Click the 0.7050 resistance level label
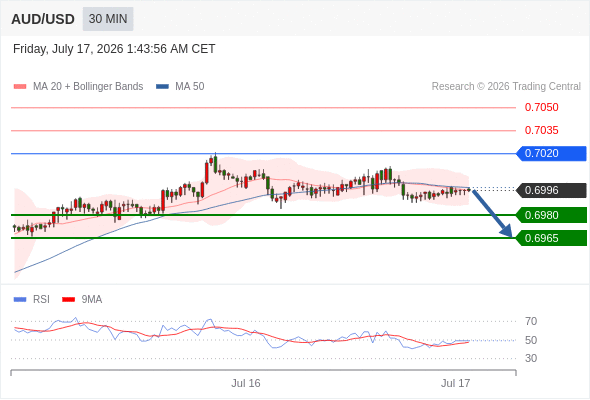 click(541, 107)
